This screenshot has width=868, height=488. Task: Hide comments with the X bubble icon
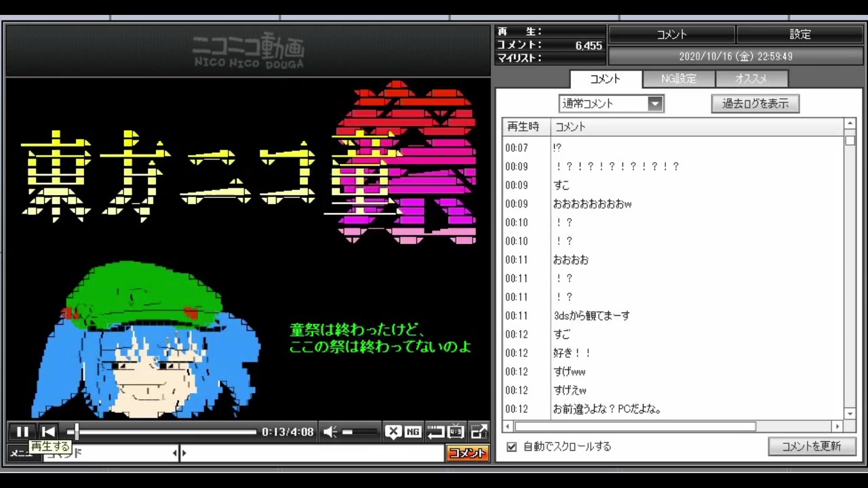coord(393,432)
